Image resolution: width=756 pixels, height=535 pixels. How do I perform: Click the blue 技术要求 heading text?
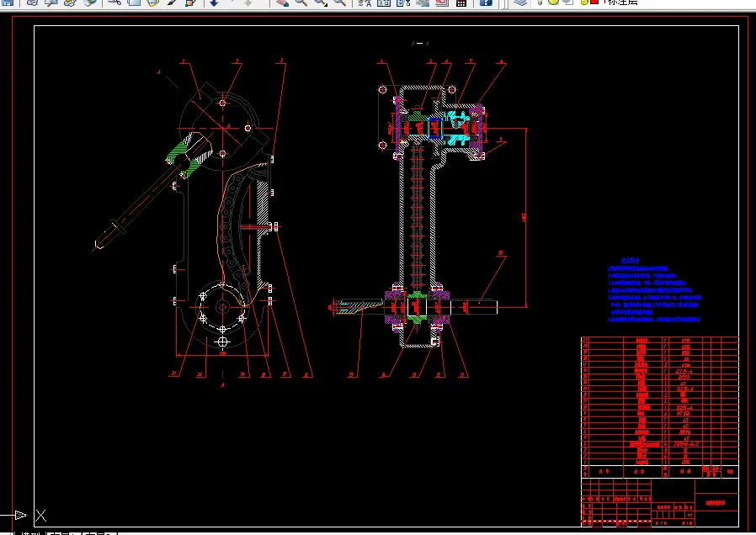(x=630, y=261)
